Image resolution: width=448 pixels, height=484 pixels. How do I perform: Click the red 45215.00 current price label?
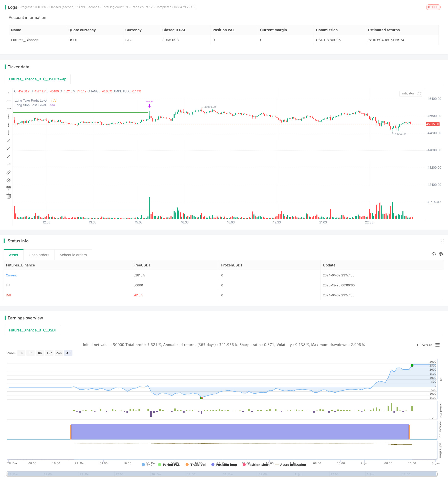click(433, 124)
